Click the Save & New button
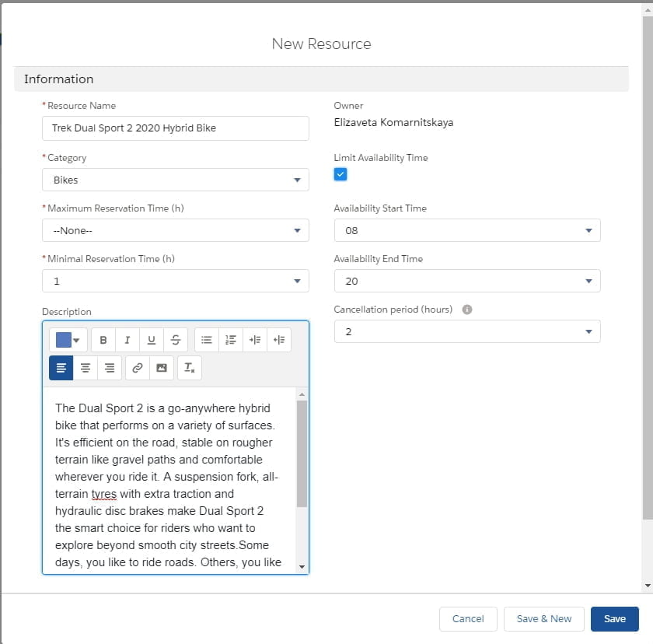This screenshot has width=653, height=644. tap(544, 619)
